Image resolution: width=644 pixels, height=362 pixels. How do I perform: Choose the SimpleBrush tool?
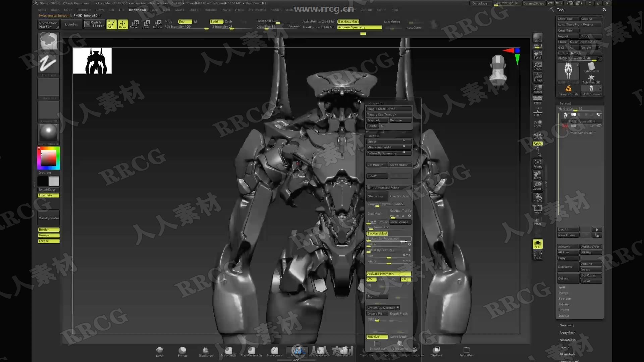tap(568, 90)
